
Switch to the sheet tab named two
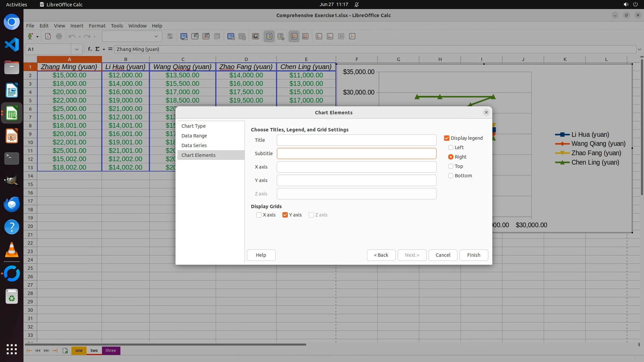(94, 351)
